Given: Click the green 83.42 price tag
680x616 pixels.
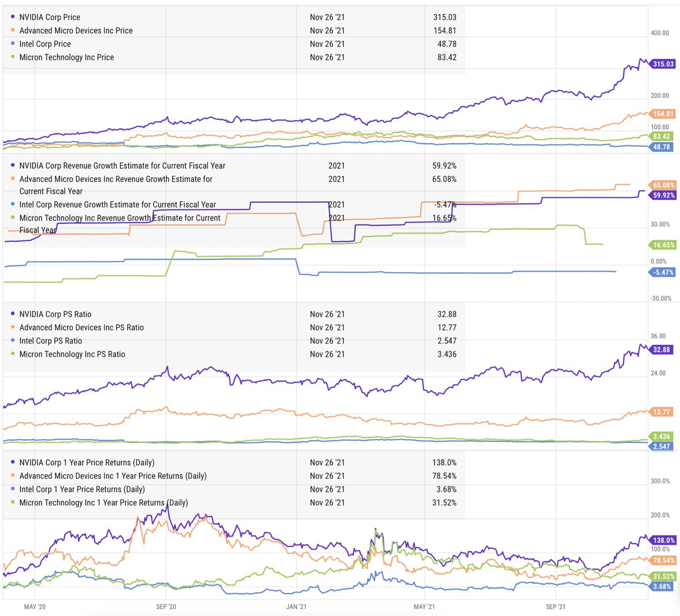Looking at the screenshot, I should [x=660, y=137].
